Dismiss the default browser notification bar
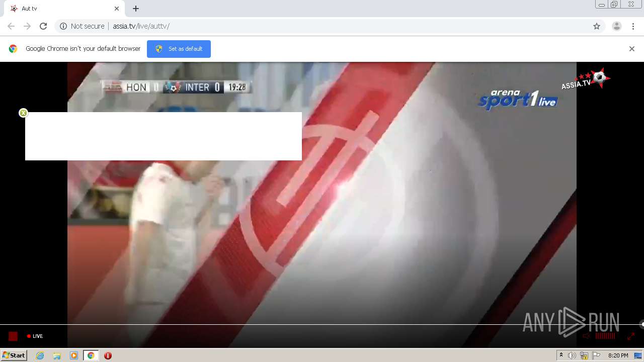 (632, 49)
